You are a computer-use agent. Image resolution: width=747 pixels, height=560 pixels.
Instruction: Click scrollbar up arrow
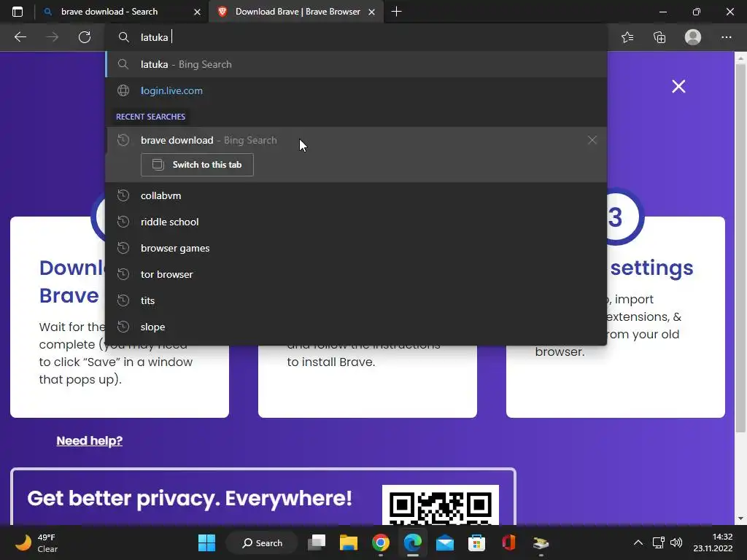740,58
